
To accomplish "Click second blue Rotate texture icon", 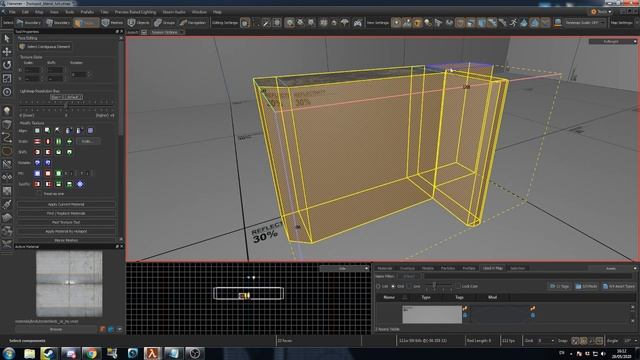I will [48, 162].
